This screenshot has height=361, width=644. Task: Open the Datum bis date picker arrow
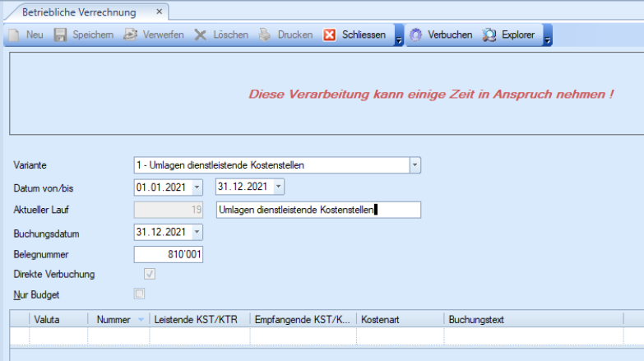[278, 187]
